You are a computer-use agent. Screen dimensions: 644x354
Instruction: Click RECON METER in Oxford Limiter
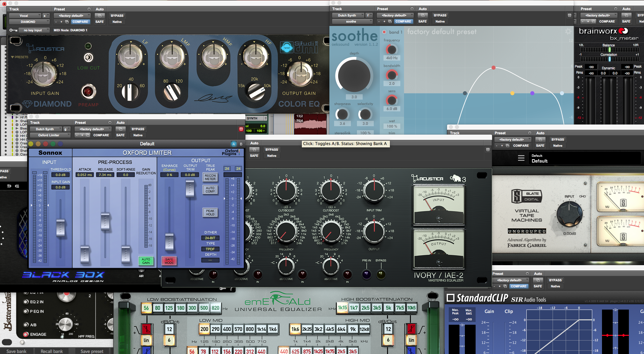pos(210,177)
